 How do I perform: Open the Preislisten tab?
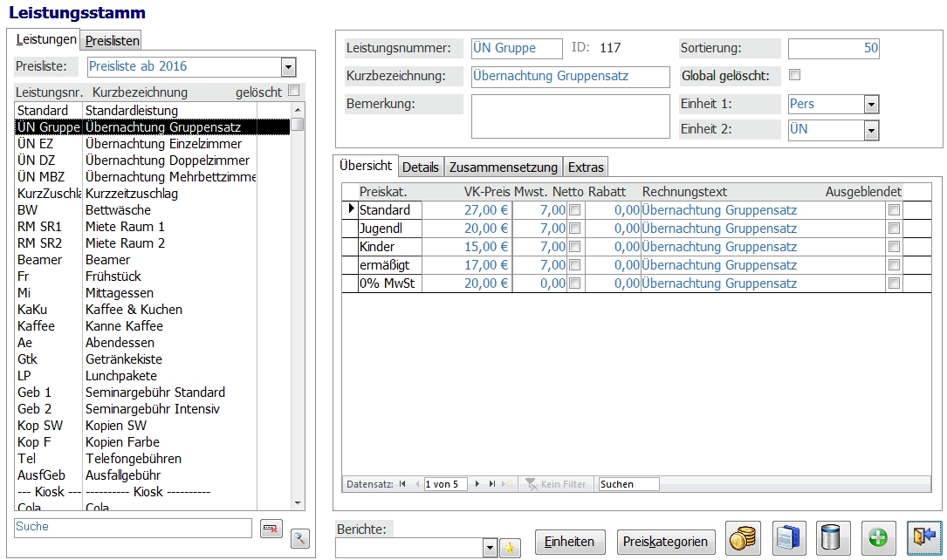(x=112, y=41)
